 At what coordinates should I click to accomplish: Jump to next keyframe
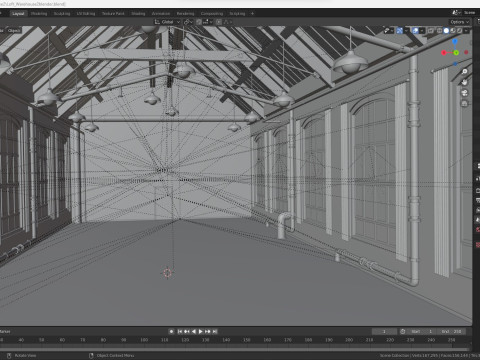208,331
